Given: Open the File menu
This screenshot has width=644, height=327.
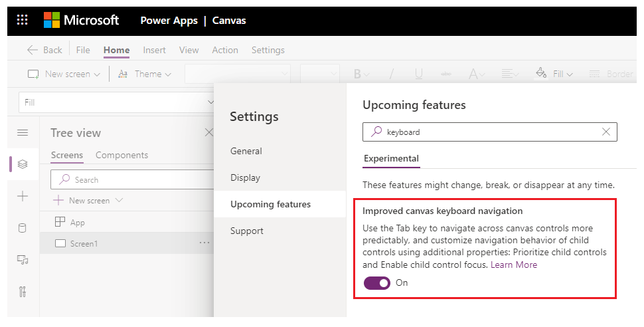Looking at the screenshot, I should point(83,51).
